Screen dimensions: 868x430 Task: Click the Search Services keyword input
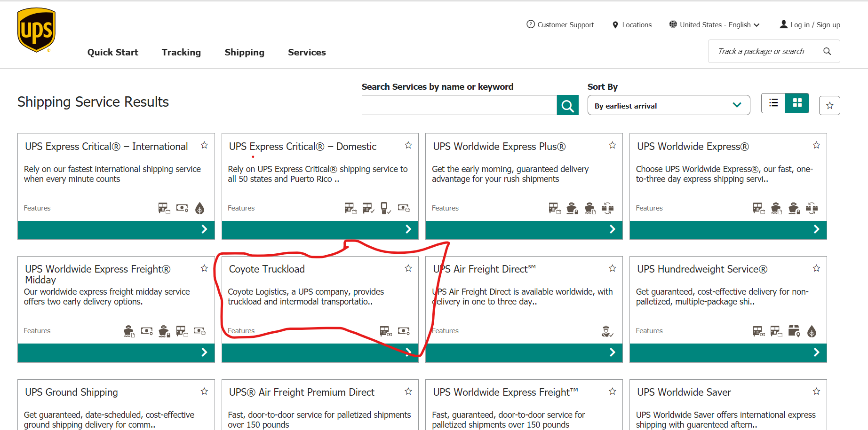(x=459, y=105)
